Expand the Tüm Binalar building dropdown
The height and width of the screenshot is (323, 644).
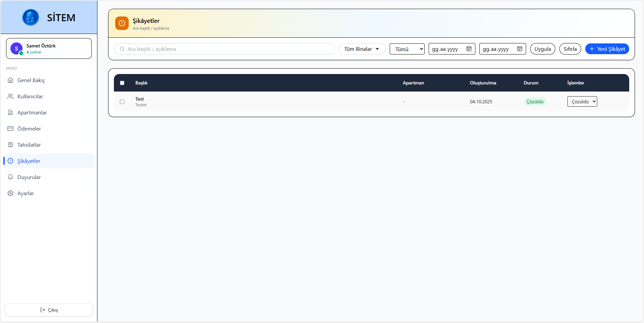[x=362, y=49]
